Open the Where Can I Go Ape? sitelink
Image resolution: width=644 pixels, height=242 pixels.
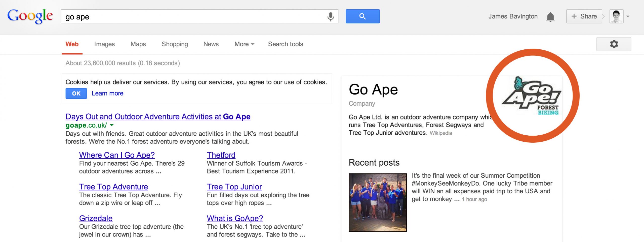pos(117,155)
